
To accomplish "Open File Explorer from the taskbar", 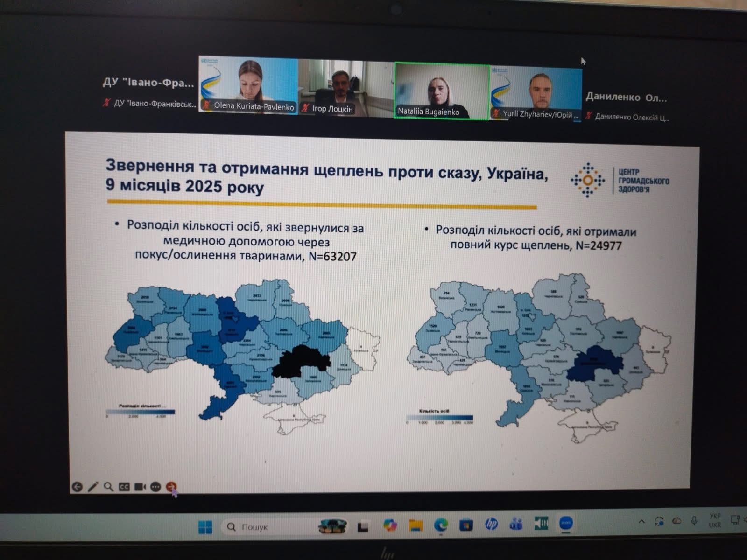I will (415, 525).
